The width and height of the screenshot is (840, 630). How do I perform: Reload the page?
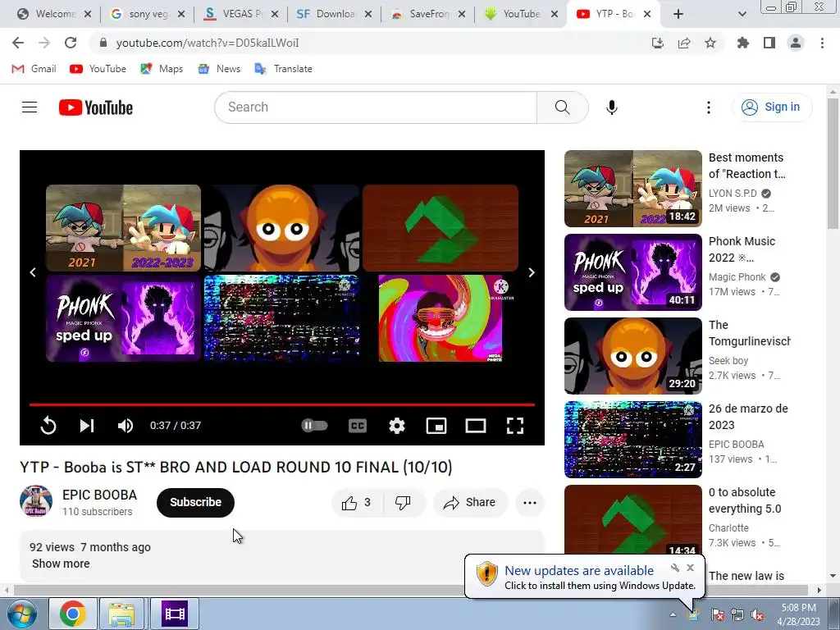coord(71,43)
